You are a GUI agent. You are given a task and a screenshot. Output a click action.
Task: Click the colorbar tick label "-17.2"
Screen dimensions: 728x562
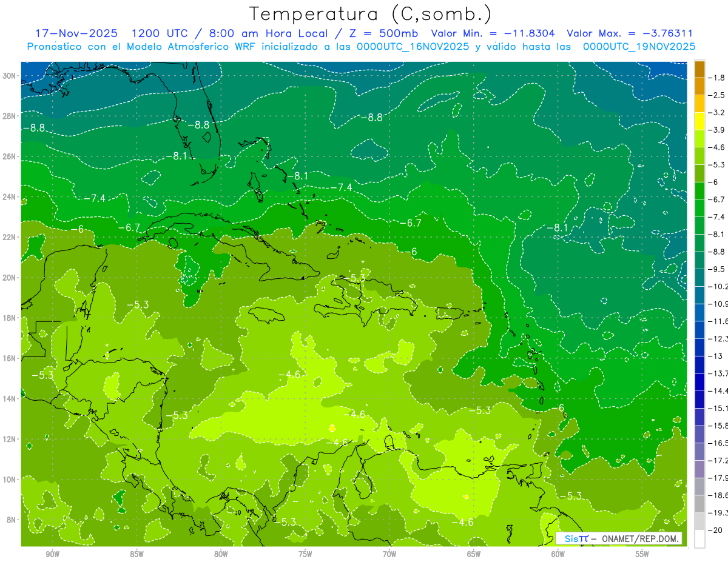coord(719,460)
